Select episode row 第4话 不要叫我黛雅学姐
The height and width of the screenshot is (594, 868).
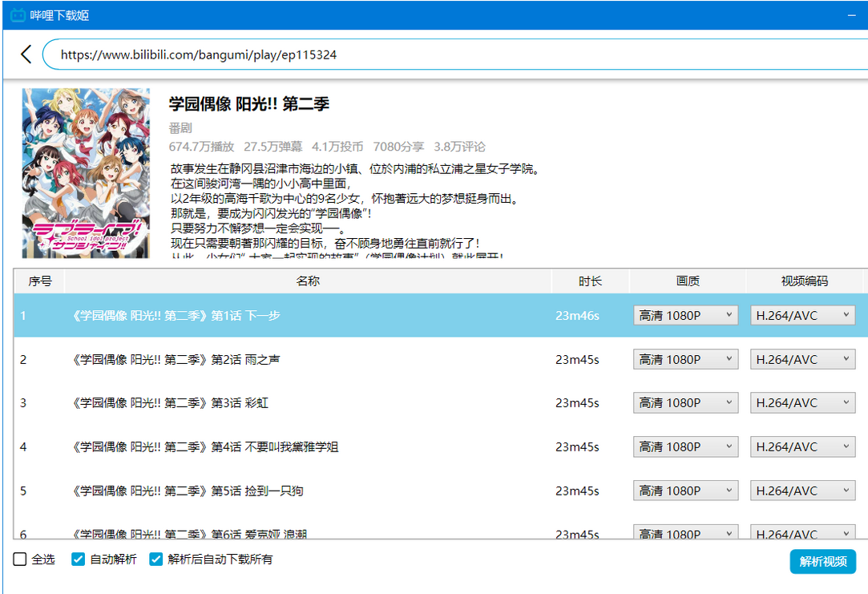coord(441,447)
